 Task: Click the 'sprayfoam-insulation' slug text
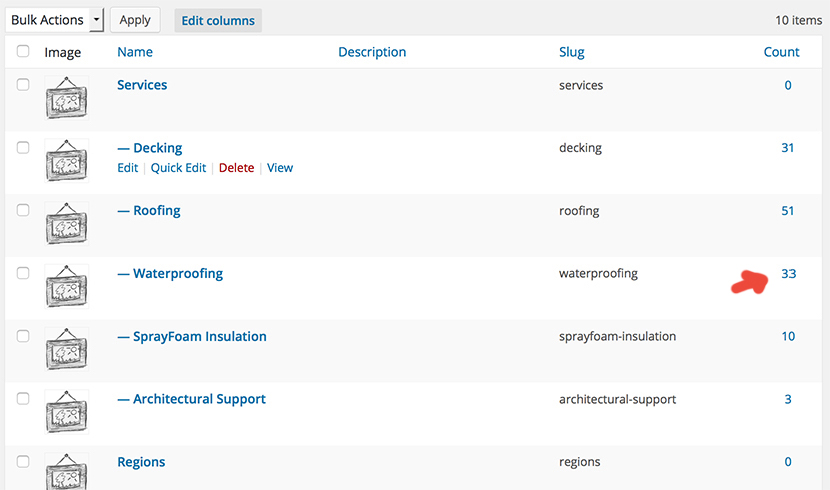pos(617,336)
